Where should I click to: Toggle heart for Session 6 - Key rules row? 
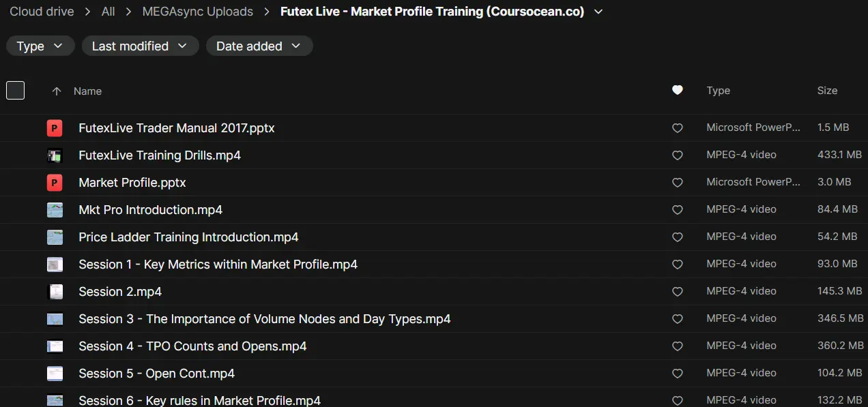pos(678,401)
